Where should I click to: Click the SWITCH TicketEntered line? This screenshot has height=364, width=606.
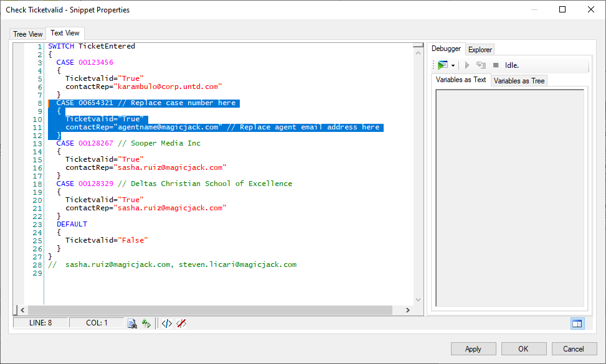92,46
